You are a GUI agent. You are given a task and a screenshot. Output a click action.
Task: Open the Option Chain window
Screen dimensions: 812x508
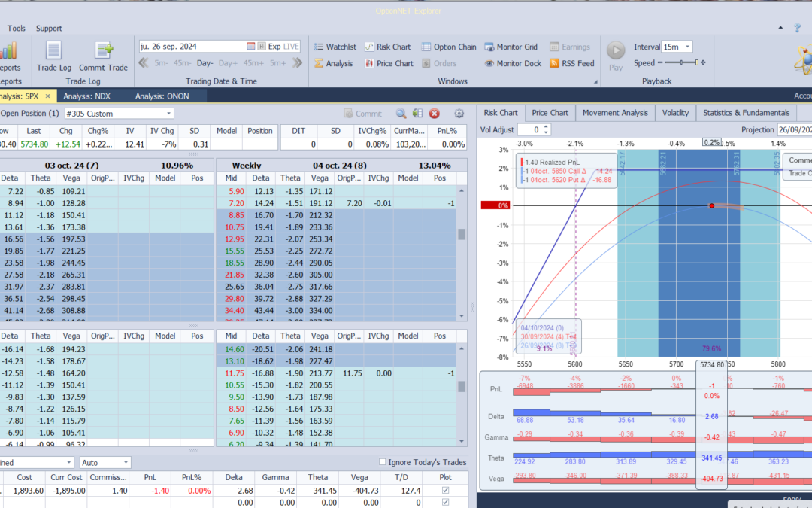point(448,47)
